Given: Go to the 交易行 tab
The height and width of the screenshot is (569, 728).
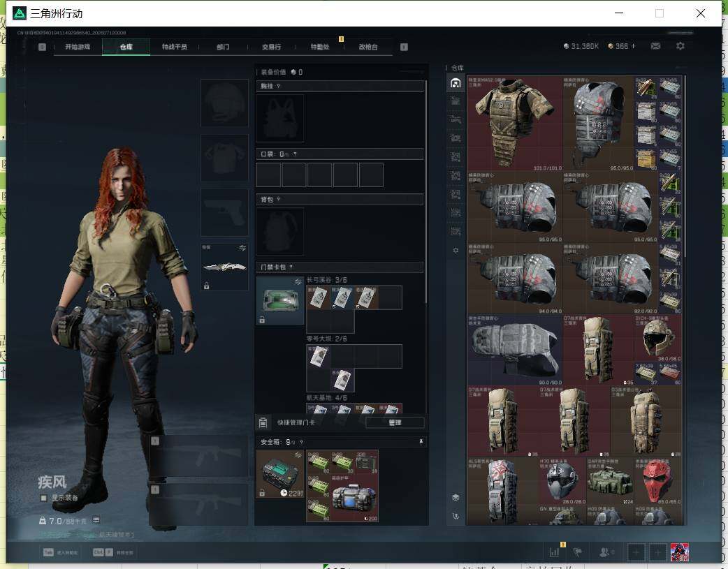Looking at the screenshot, I should [x=271, y=47].
